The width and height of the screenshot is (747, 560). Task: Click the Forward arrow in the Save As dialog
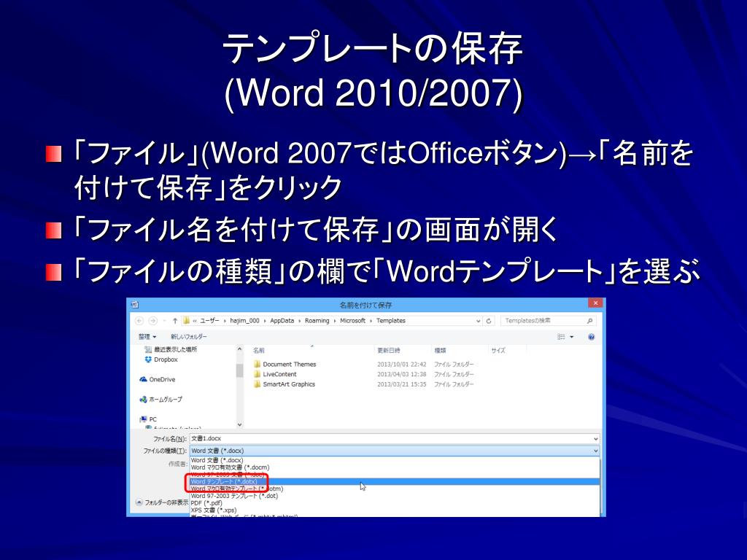click(x=153, y=321)
